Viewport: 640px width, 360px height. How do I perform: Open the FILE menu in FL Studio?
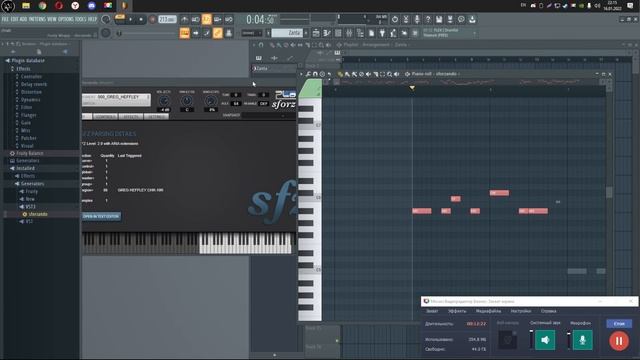[x=5, y=19]
